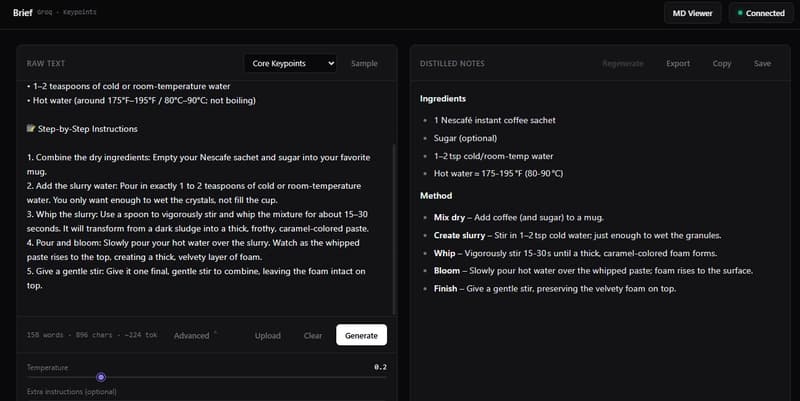
Task: Click the 'Groq · Keypoints' subtitle
Action: click(66, 12)
